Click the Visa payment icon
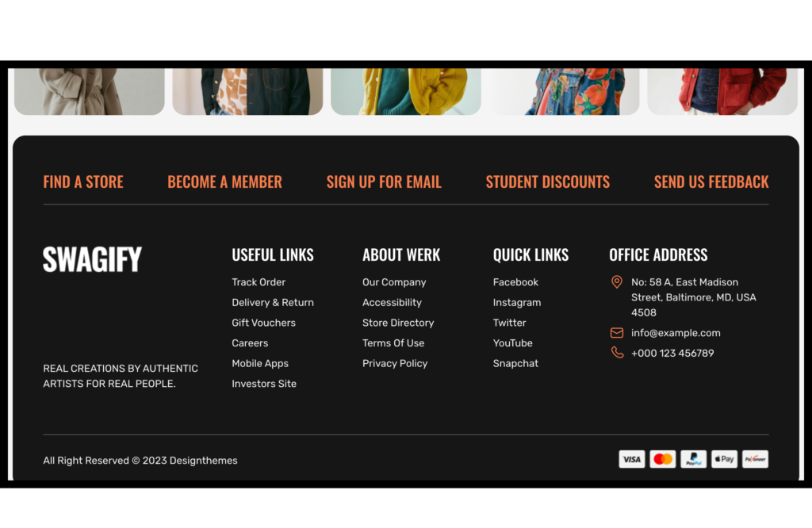 pyautogui.click(x=631, y=459)
